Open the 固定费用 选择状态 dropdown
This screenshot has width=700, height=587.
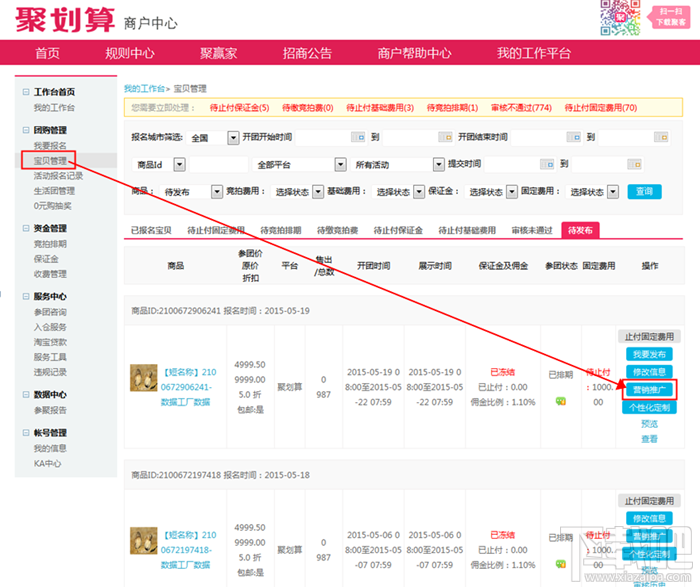click(592, 192)
